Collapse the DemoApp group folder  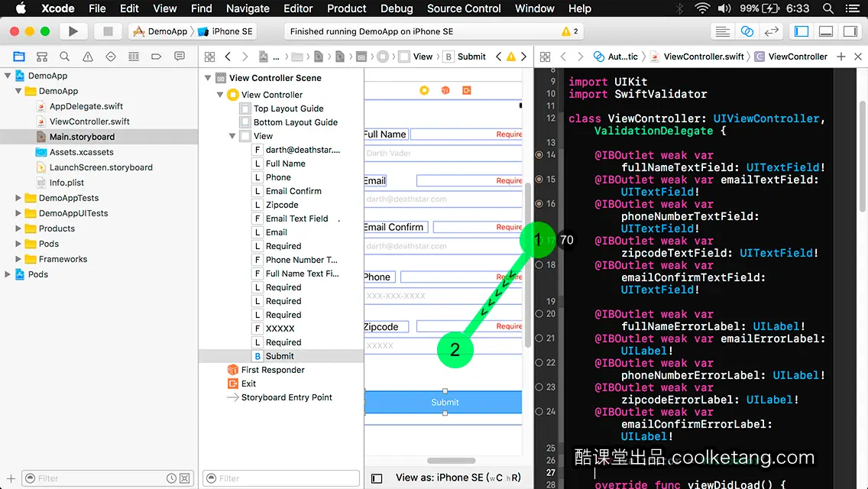point(18,91)
